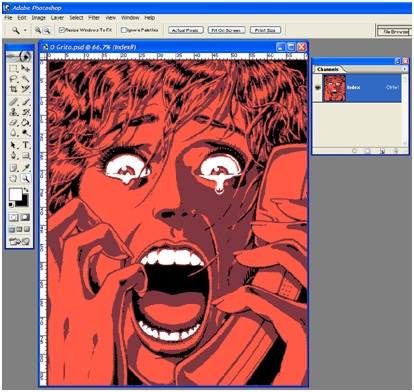
Task: Open the Window menu
Action: click(130, 18)
